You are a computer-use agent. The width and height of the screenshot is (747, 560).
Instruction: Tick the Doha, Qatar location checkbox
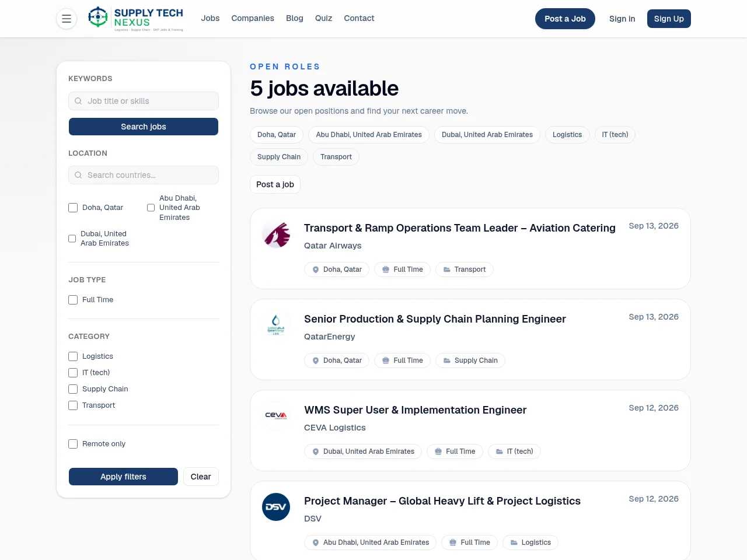73,208
